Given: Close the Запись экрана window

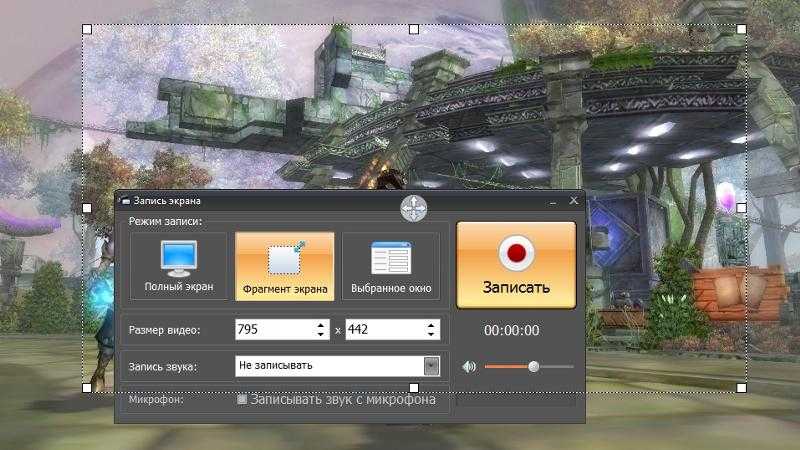Looking at the screenshot, I should [x=573, y=201].
